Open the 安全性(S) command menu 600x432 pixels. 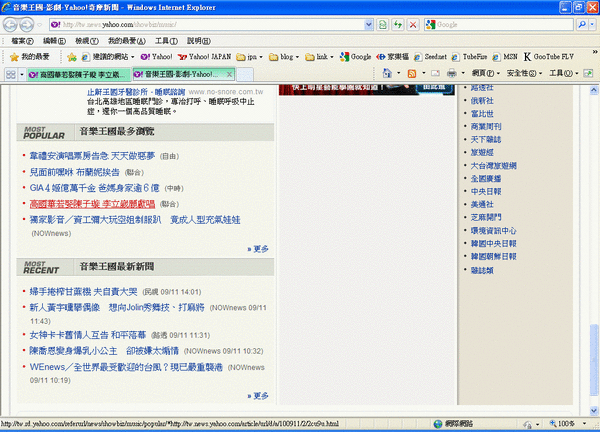524,73
